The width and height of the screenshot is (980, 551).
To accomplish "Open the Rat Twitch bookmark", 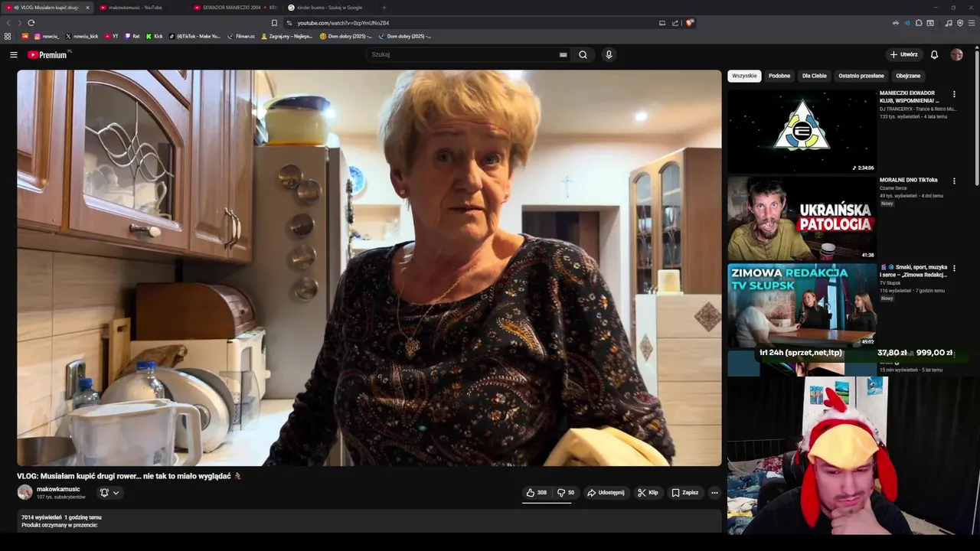I will [132, 36].
